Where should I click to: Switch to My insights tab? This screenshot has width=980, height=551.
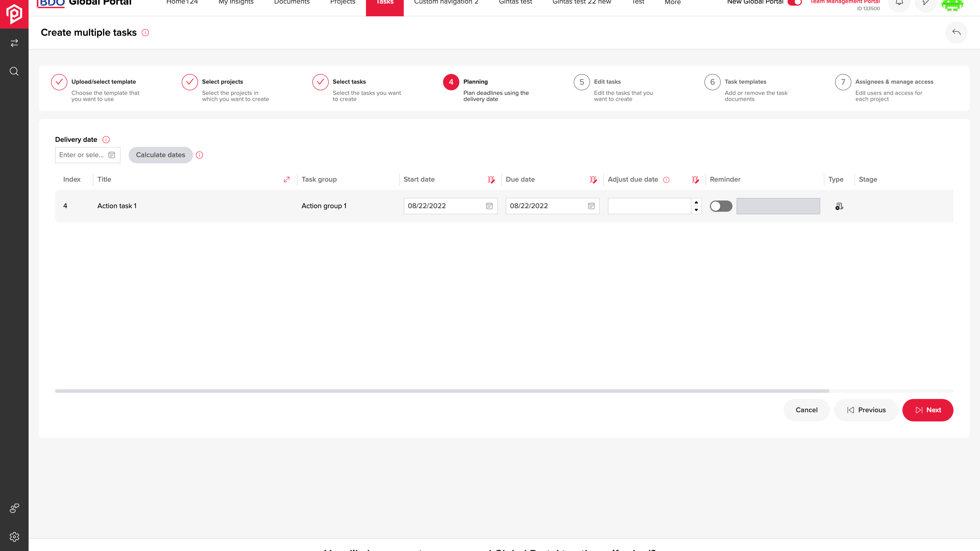click(236, 2)
